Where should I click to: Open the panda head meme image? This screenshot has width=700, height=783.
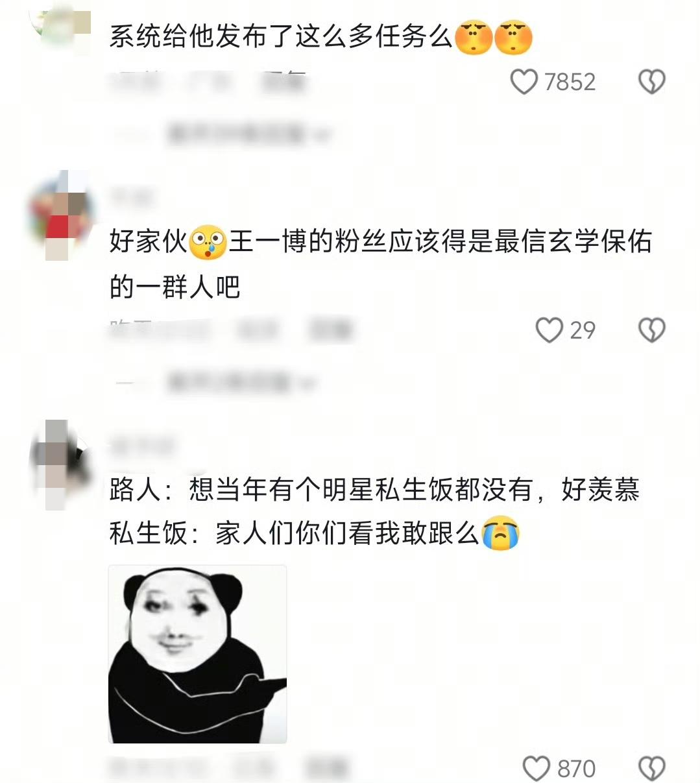(x=197, y=654)
